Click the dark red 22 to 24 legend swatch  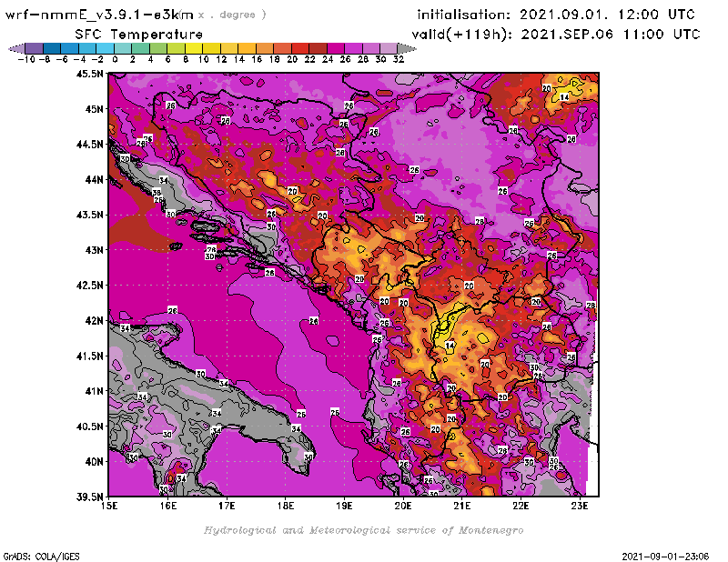tap(318, 48)
